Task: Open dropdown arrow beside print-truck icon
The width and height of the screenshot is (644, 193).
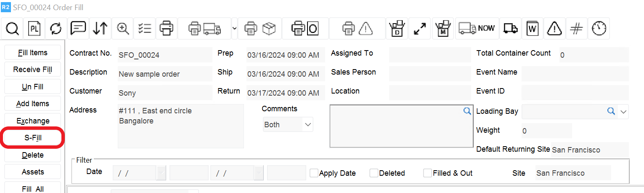Action: [234, 28]
